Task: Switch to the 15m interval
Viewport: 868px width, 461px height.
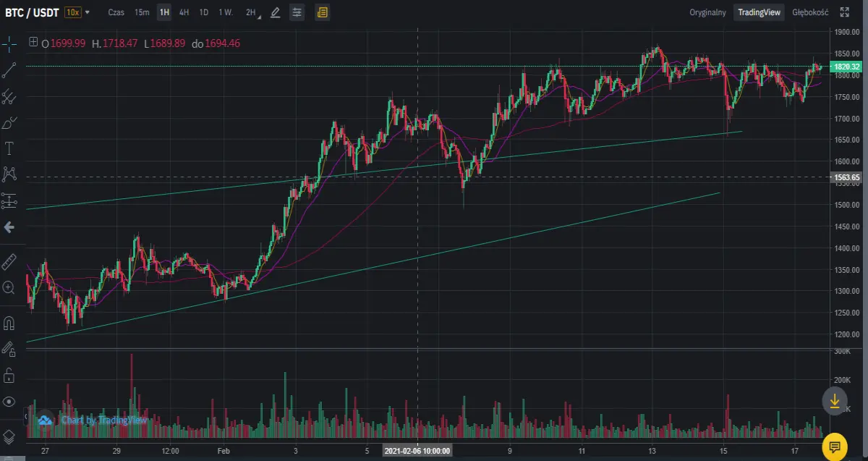Action: [142, 12]
